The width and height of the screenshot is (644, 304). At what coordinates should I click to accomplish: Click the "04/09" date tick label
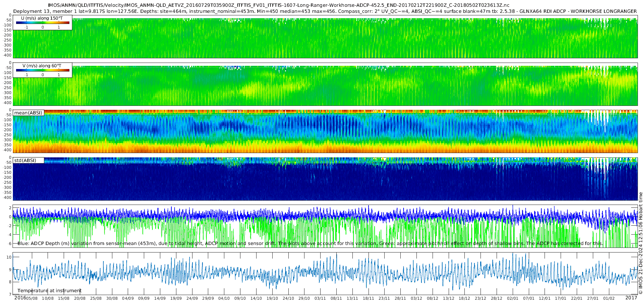[x=128, y=299]
